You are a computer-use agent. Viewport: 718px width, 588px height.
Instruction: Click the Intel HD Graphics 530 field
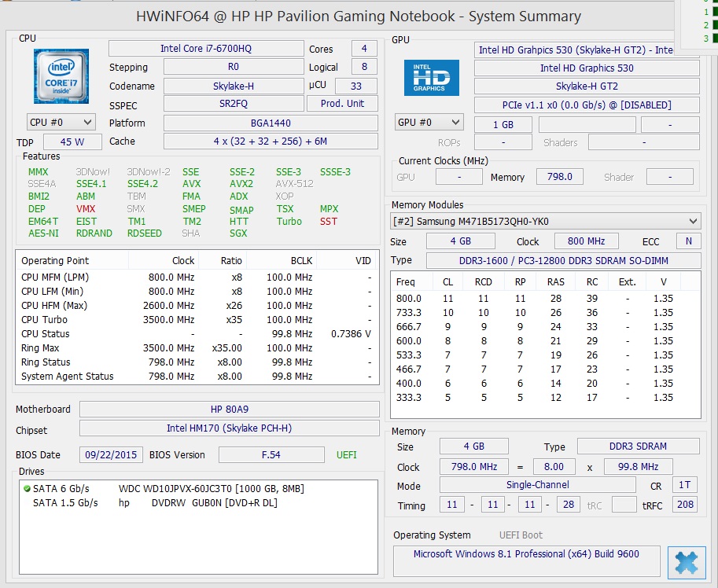(x=587, y=68)
